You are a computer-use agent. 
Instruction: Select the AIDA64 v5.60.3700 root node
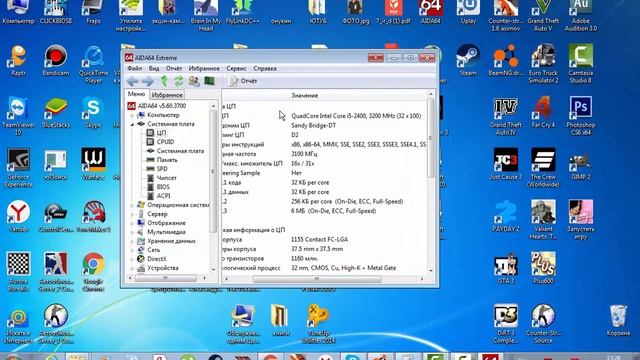point(157,106)
